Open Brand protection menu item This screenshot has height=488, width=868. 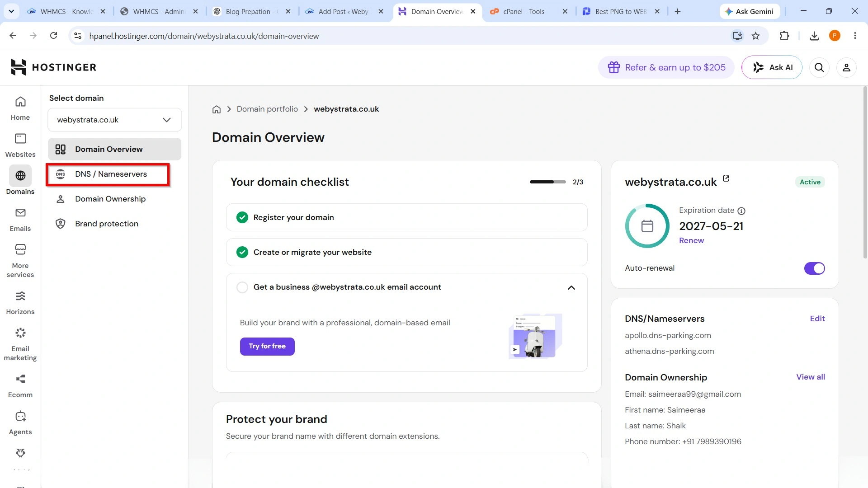tap(114, 224)
